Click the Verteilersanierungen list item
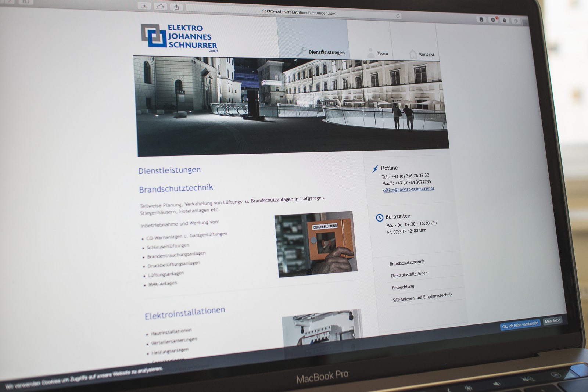The image size is (588, 392). (174, 341)
